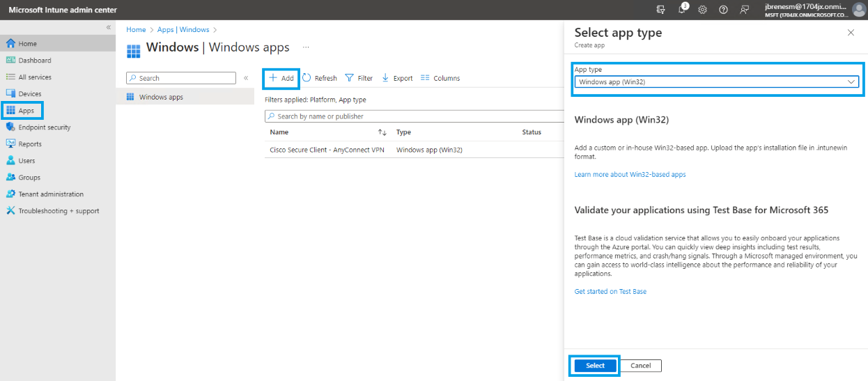868x381 pixels.
Task: Sort the list using the Name sort arrows
Action: click(382, 132)
